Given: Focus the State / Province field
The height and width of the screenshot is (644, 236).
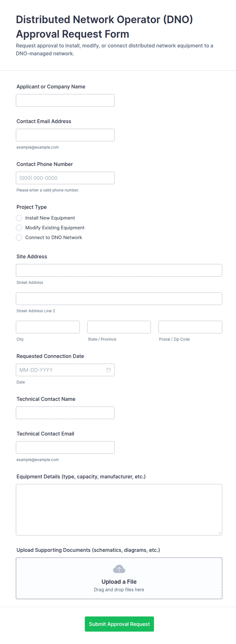Looking at the screenshot, I should [x=119, y=327].
